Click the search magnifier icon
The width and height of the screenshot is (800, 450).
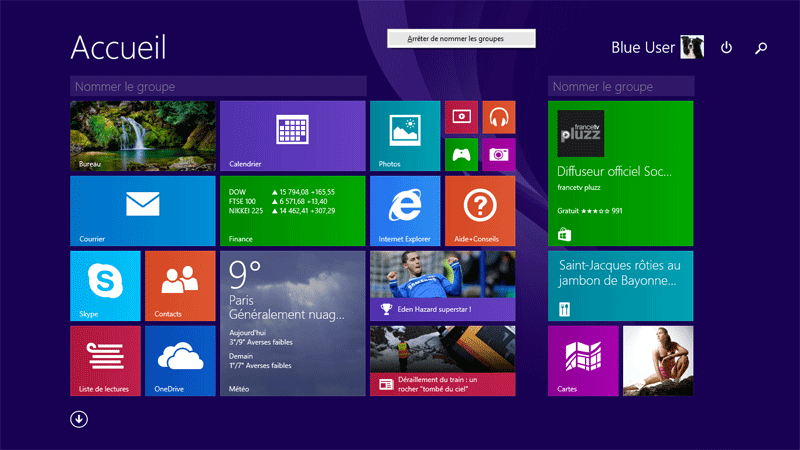[761, 48]
